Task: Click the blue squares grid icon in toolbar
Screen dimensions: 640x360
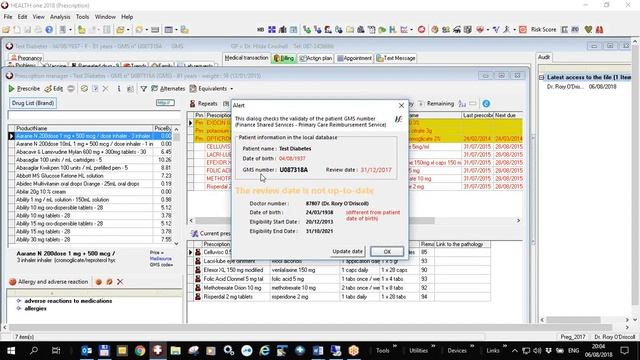Action: coord(272,30)
